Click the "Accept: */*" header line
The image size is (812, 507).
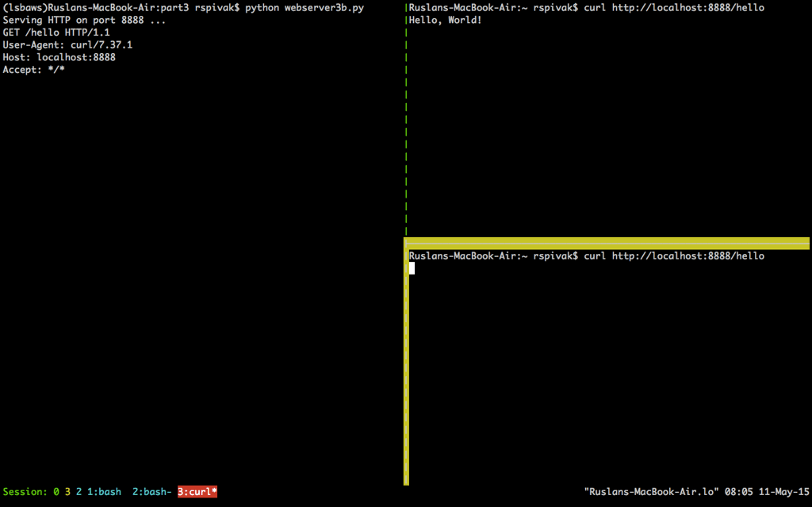(x=33, y=70)
